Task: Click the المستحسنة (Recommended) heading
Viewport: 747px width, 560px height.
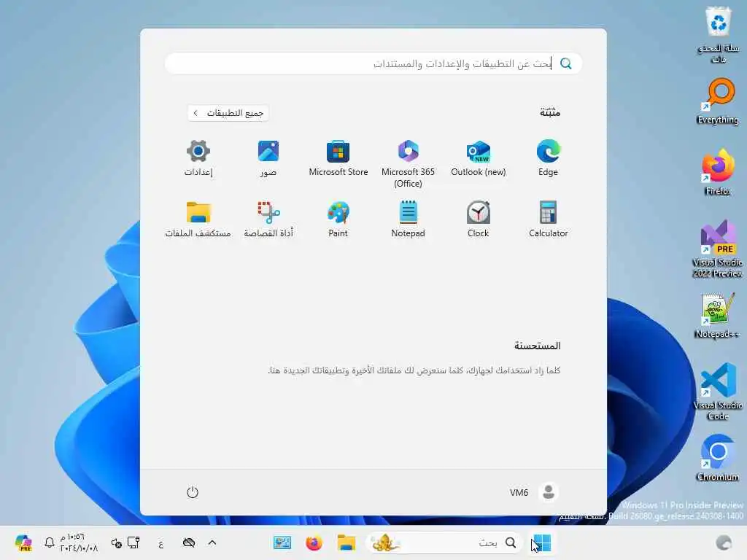Action: click(x=538, y=346)
